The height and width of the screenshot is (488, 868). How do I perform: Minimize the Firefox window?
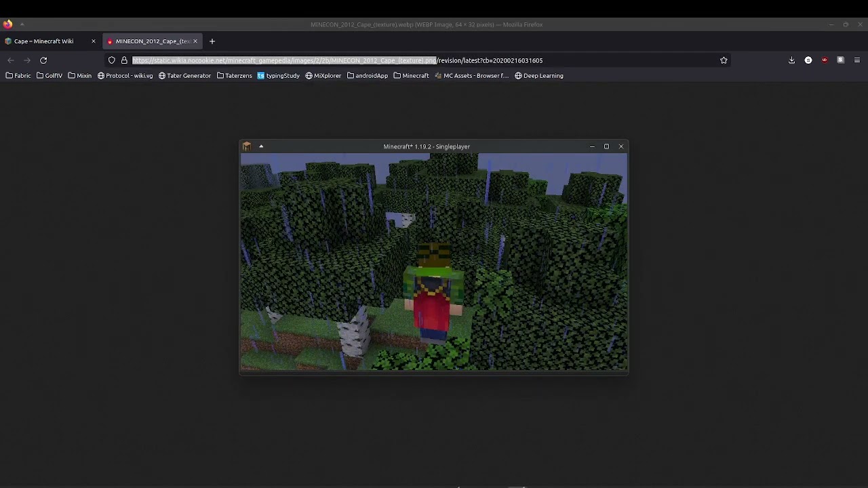click(x=831, y=24)
